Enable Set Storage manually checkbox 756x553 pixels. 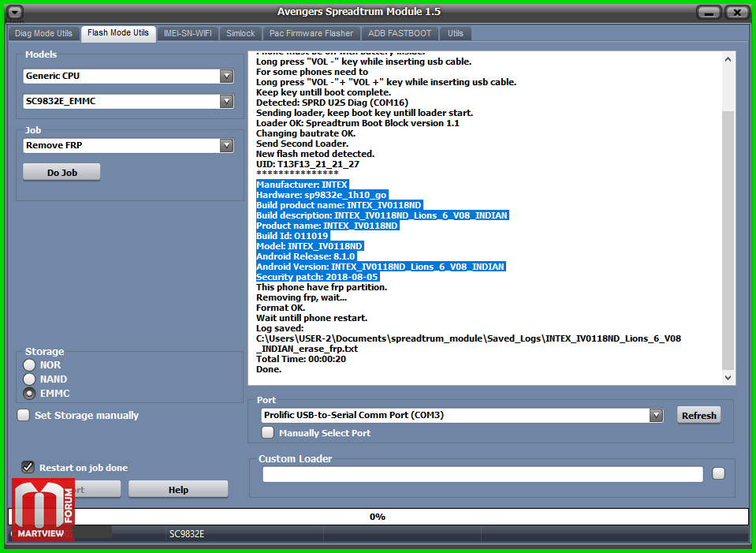point(23,415)
